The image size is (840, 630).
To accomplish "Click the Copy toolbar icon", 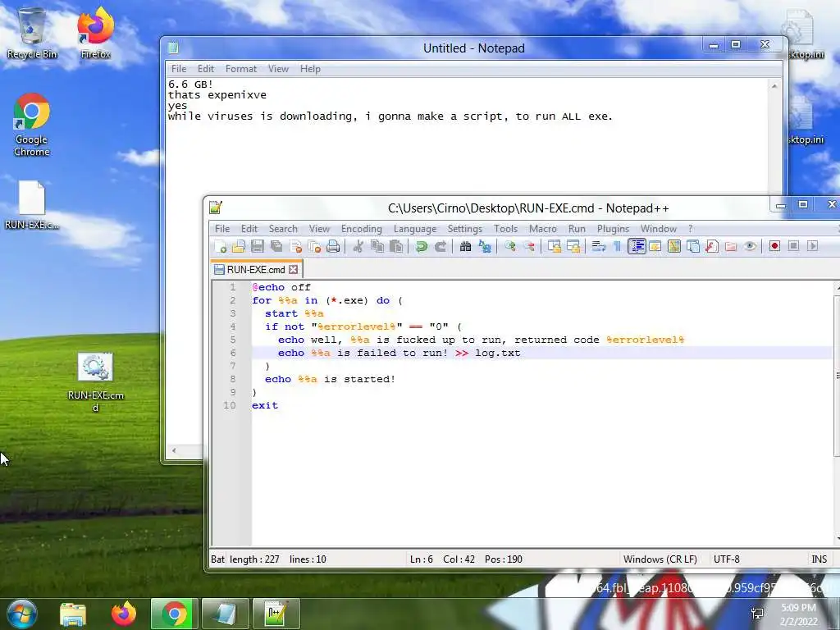I will [x=377, y=246].
